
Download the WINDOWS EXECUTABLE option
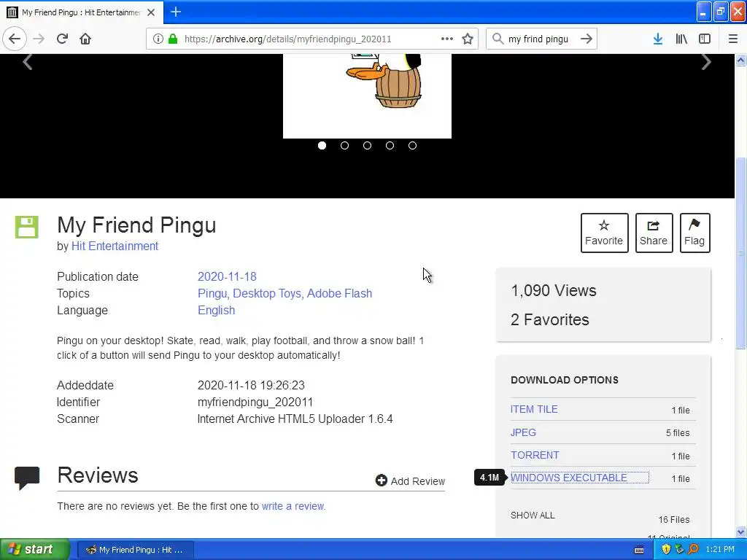point(569,478)
